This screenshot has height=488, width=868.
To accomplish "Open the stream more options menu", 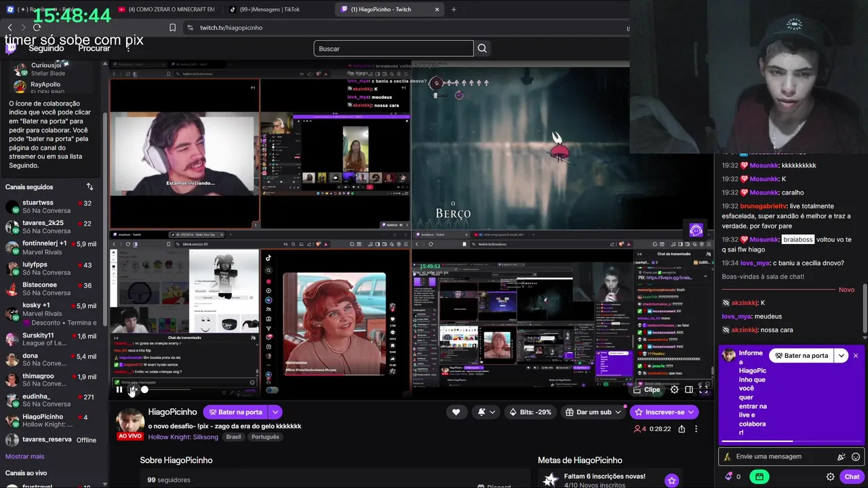I will (x=696, y=429).
